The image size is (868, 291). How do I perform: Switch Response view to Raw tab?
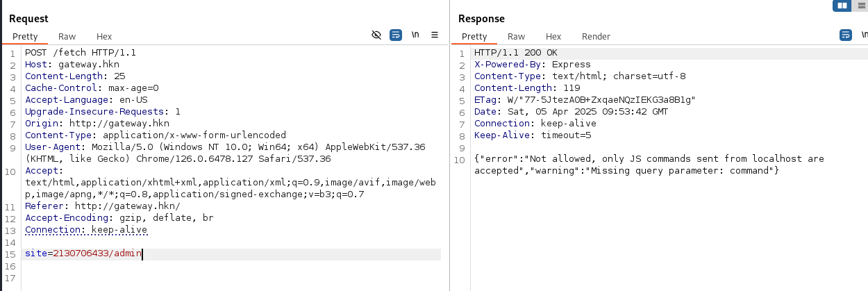(516, 36)
